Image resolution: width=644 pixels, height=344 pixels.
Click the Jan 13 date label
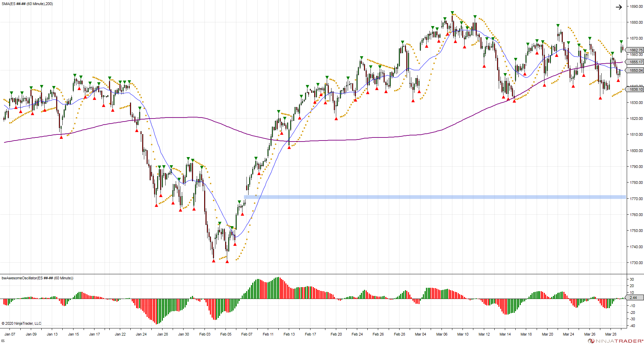pyautogui.click(x=52, y=334)
